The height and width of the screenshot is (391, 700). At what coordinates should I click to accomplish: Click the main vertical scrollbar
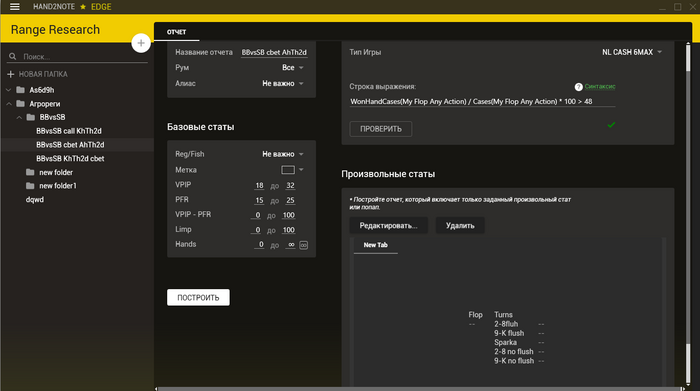688,214
